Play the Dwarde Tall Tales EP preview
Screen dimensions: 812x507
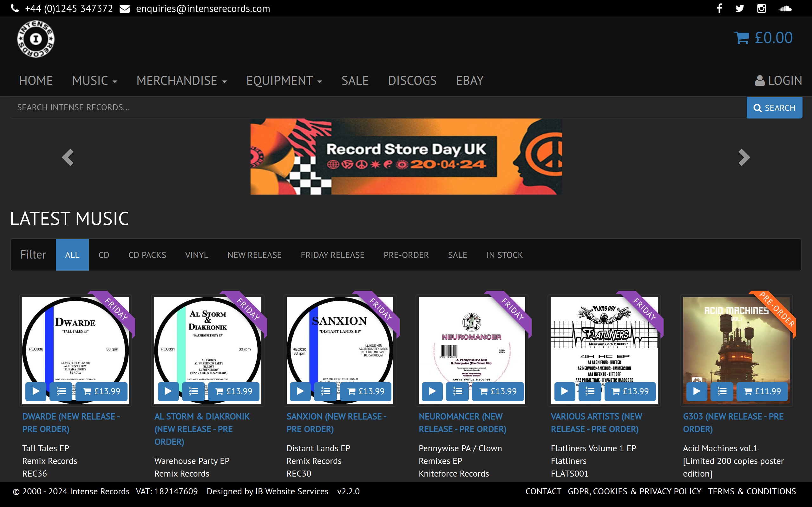pyautogui.click(x=35, y=391)
